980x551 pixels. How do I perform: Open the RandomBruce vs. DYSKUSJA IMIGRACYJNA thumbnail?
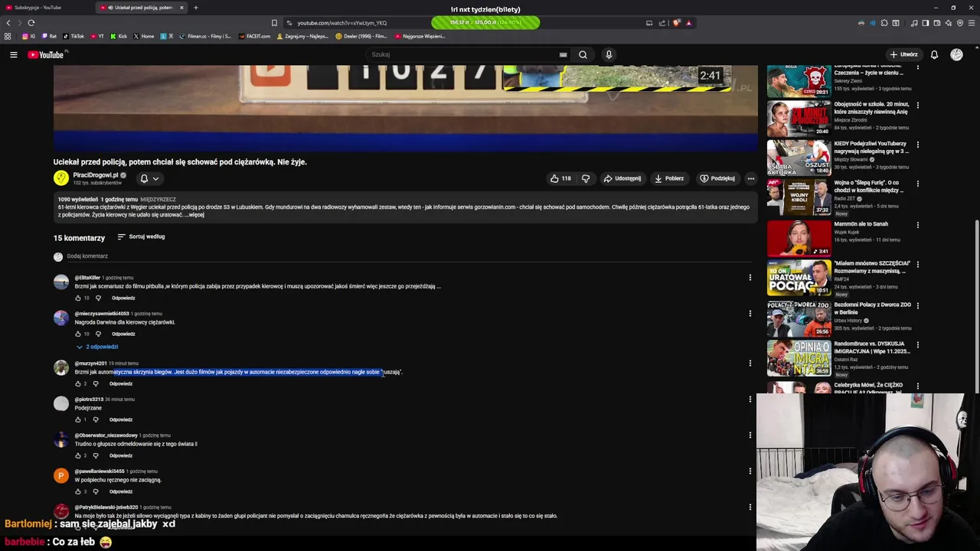point(799,357)
